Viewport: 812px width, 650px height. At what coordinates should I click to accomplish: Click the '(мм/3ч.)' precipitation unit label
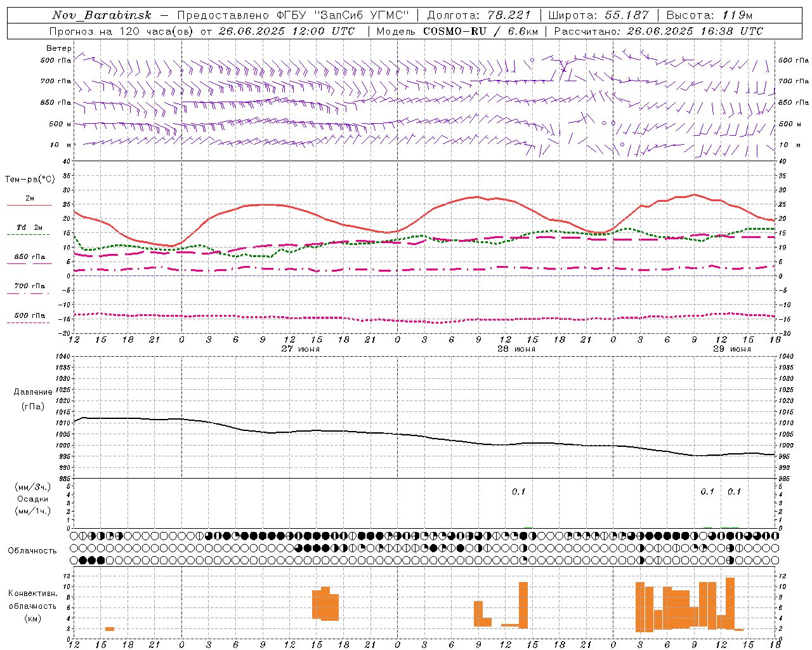(33, 487)
